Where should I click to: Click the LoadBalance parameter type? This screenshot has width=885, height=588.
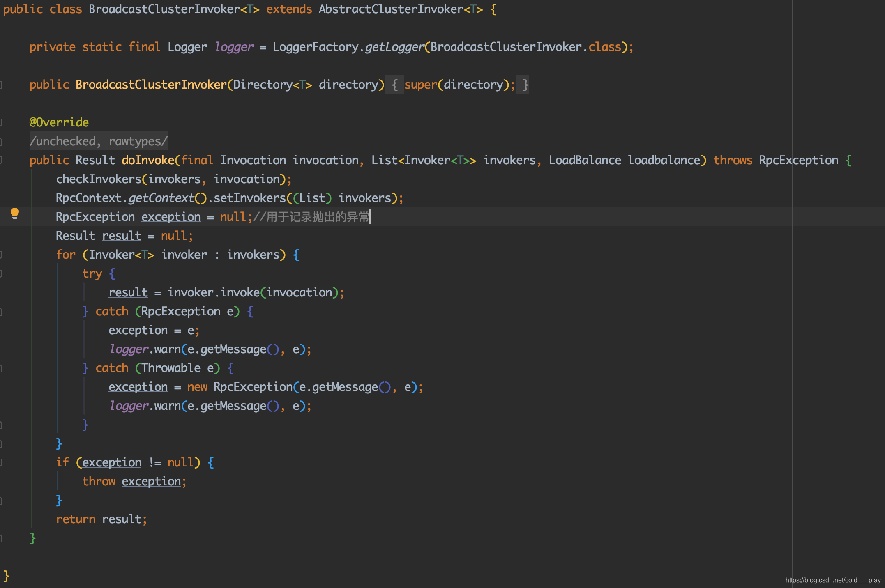pos(585,160)
